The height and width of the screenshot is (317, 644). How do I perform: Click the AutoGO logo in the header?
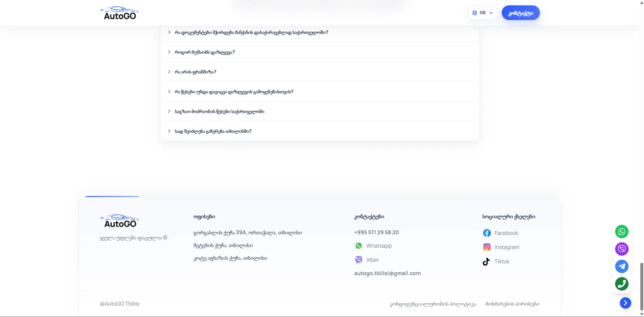pyautogui.click(x=119, y=13)
